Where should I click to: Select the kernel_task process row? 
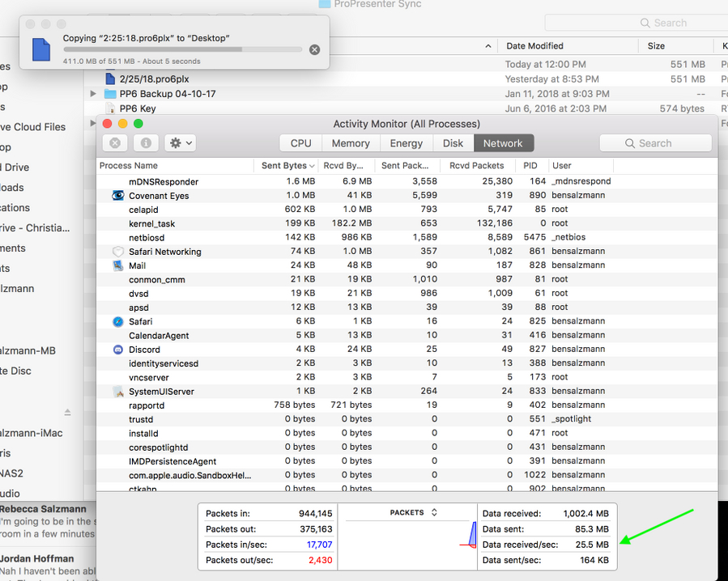(407, 223)
